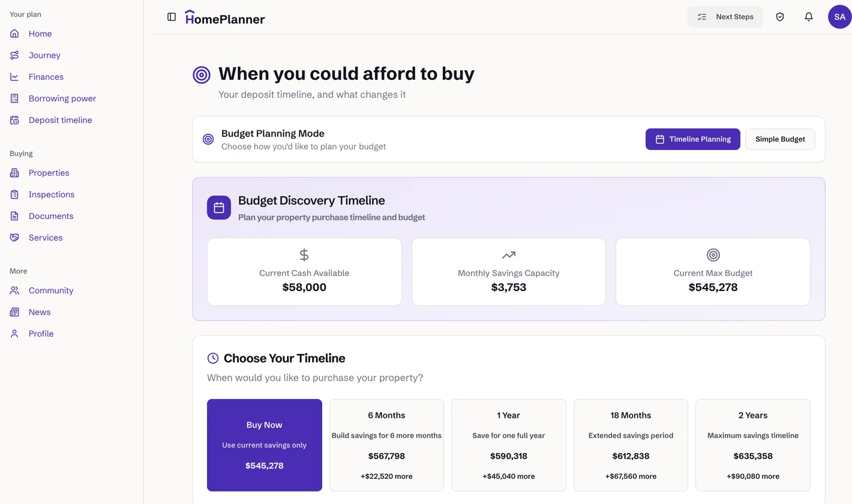Select the 6 Months timeline option
Viewport: 852px width, 504px height.
(x=386, y=445)
